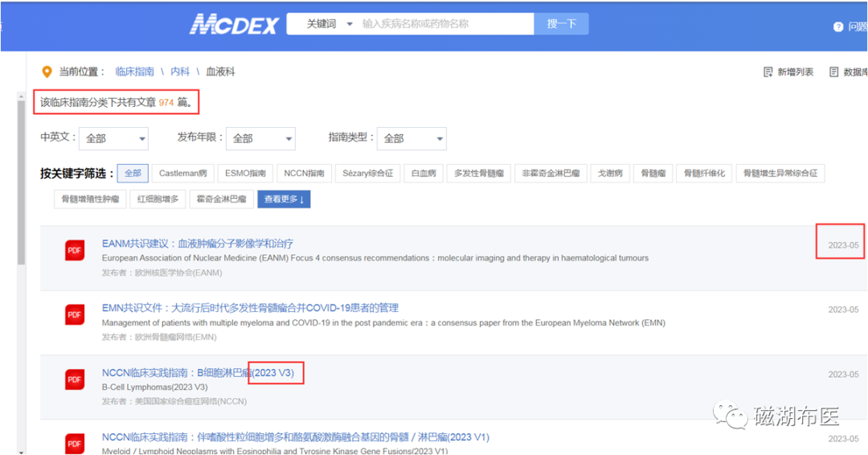Click date 2023-05 on B细胞淋巴瘤 row
The height and width of the screenshot is (455, 868).
coord(843,374)
